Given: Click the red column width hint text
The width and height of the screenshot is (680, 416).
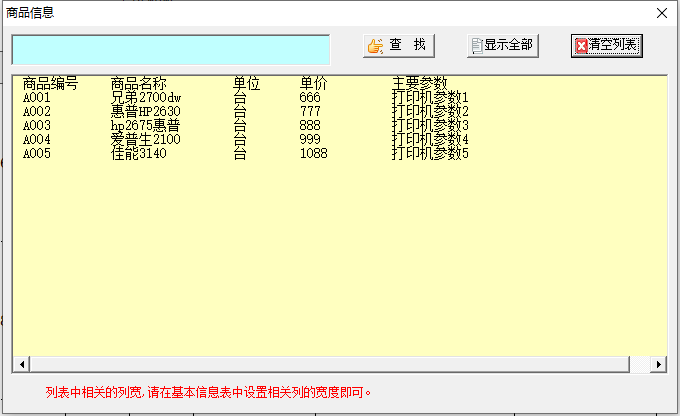Looking at the screenshot, I should [x=209, y=393].
